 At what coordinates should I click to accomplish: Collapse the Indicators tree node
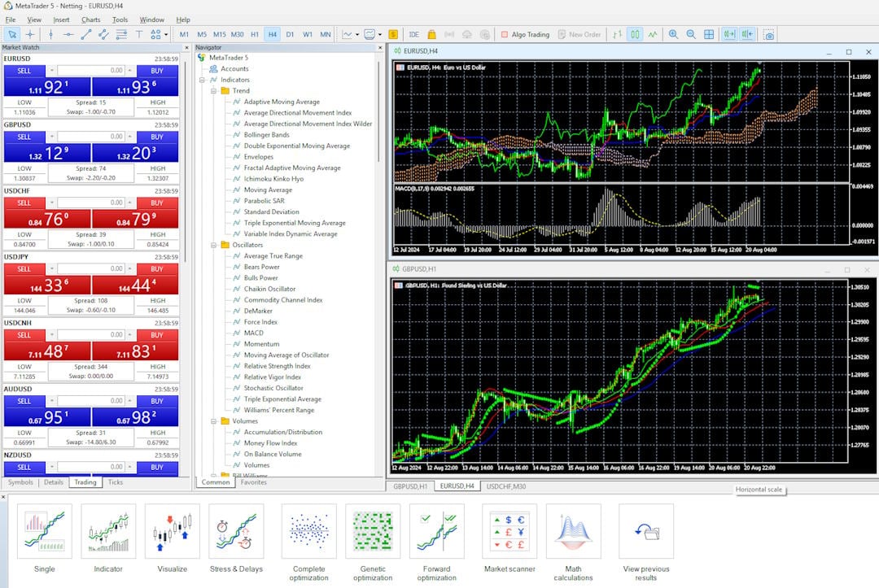click(203, 80)
